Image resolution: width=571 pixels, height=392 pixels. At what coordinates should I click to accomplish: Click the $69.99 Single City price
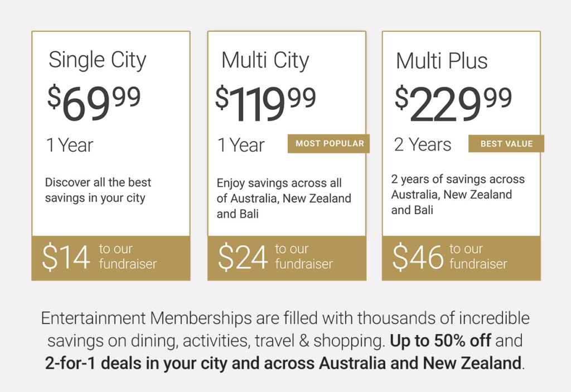(x=94, y=103)
